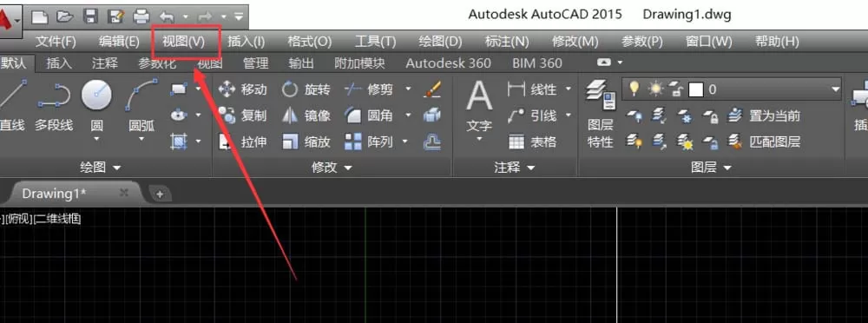This screenshot has width=868, height=323.
Task: Click the New drawing icon in quick access toolbar
Action: pos(40,16)
